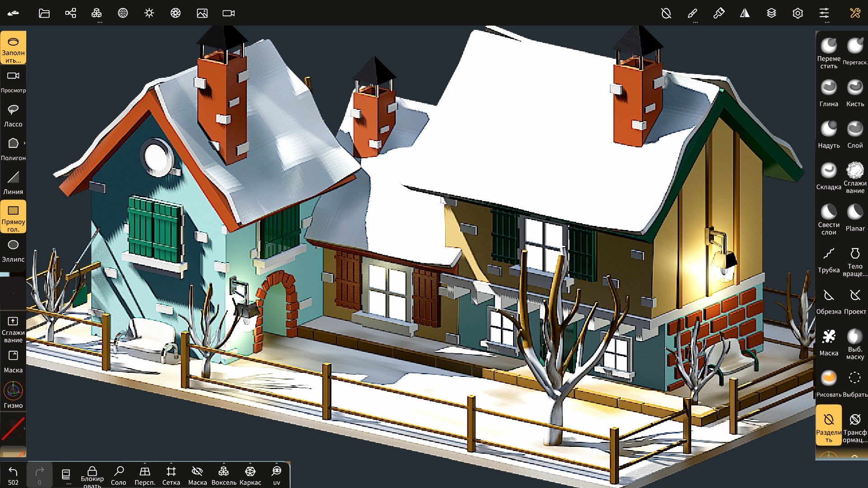
Task: Click the Блокировать lock button
Action: [x=92, y=475]
